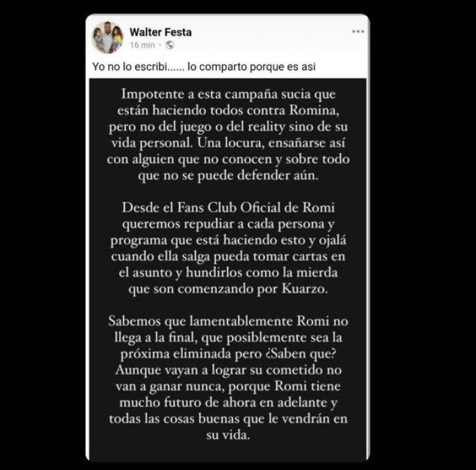
Task: Click the word "Impotente" starting the statement
Action: (x=153, y=94)
